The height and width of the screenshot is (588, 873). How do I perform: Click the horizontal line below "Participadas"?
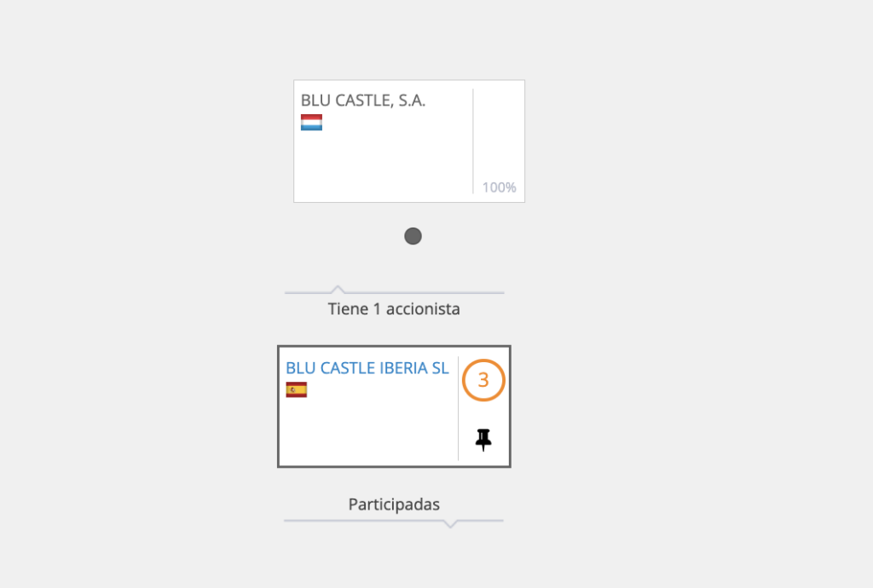[367, 520]
